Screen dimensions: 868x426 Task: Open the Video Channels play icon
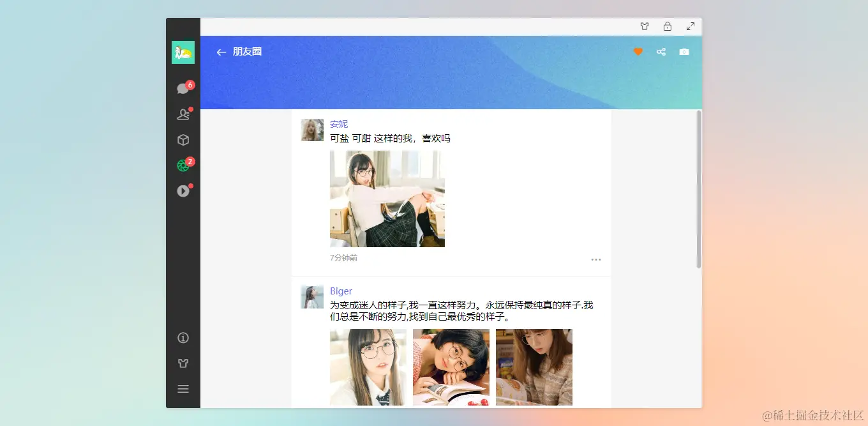click(x=183, y=190)
